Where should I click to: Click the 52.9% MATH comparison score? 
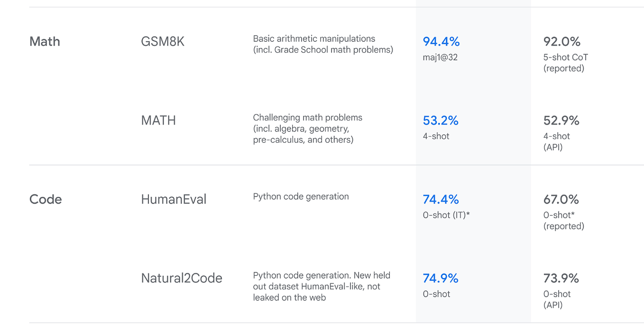[561, 121]
